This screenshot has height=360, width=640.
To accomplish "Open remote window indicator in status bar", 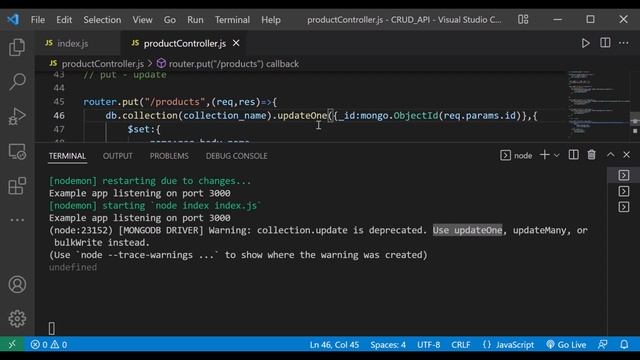I will tap(12, 344).
